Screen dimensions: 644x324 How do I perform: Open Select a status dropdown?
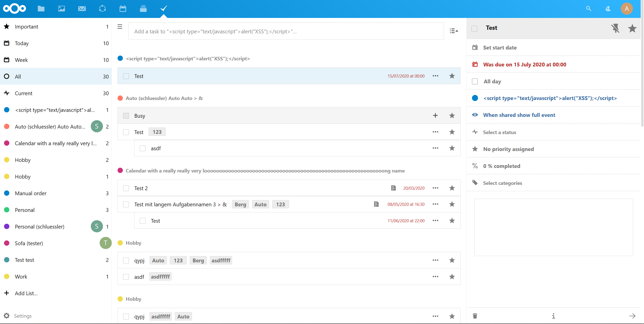[x=499, y=132]
